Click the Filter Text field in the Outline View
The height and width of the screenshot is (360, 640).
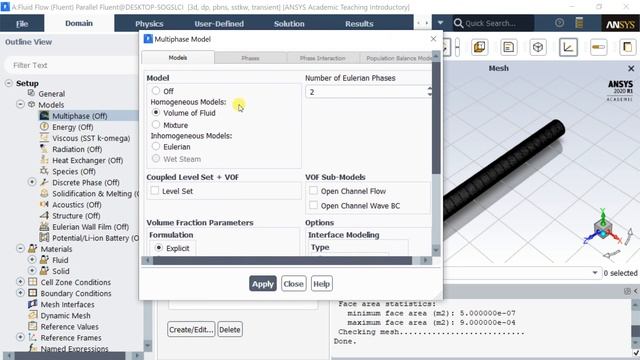coord(71,65)
